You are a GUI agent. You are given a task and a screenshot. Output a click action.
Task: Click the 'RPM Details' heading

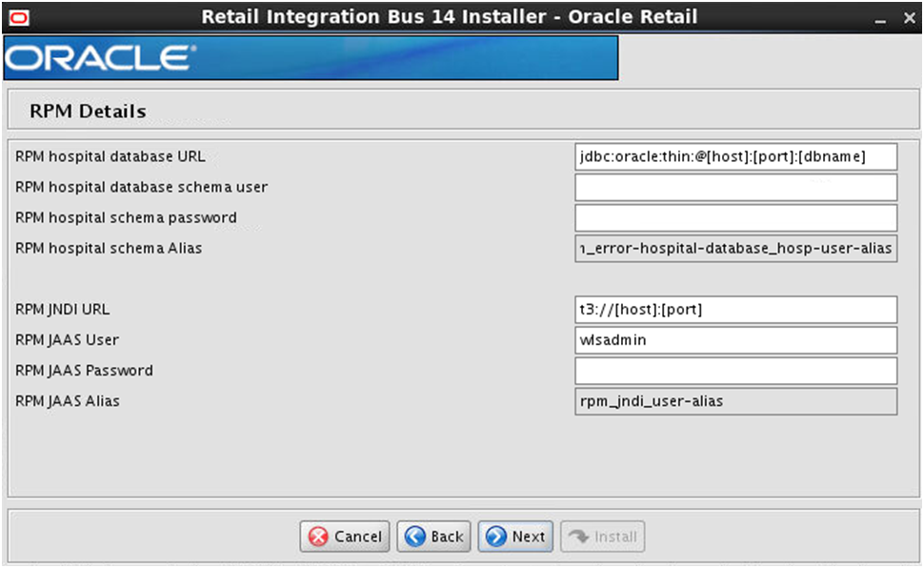88,111
